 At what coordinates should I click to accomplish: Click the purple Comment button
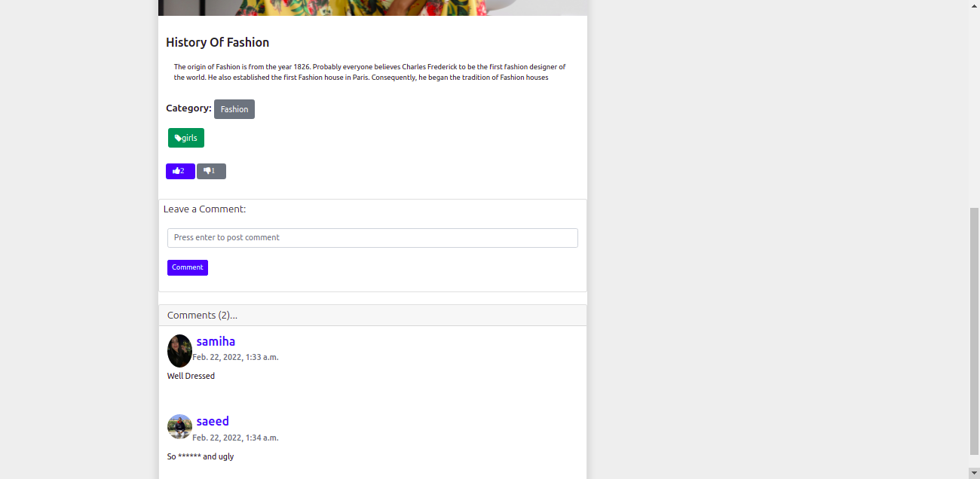point(188,267)
